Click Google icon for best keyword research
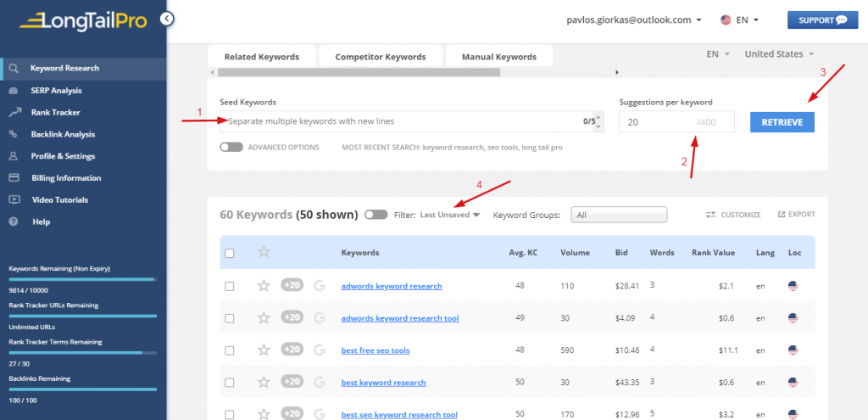 coord(320,383)
